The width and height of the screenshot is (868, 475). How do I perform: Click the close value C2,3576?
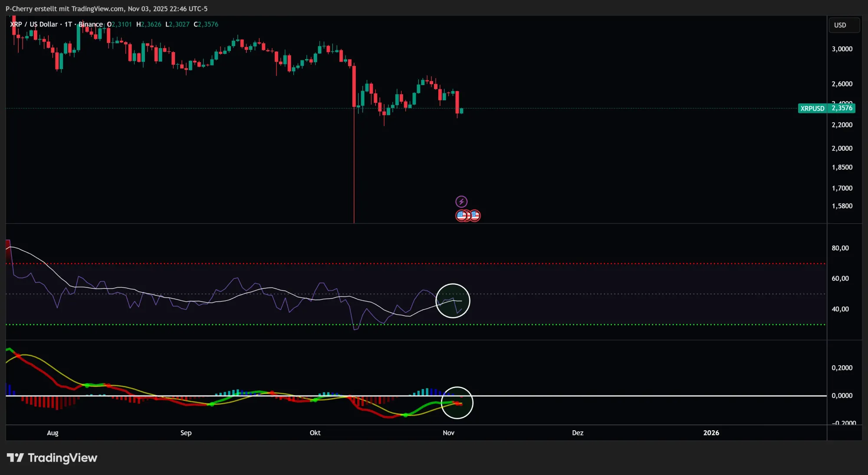point(206,24)
